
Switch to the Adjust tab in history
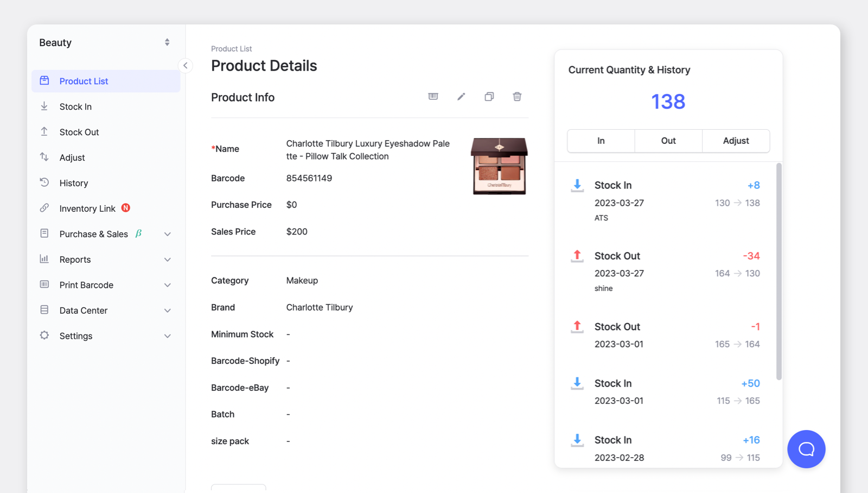click(736, 141)
